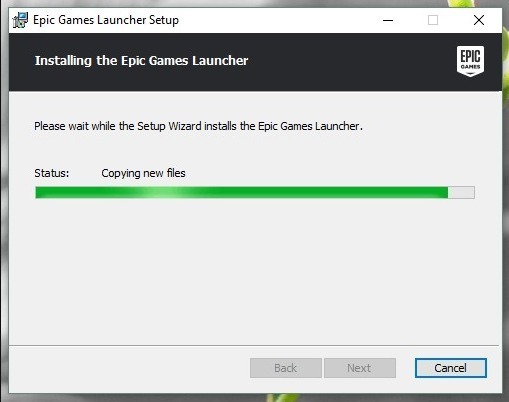Close the setup window with the X
The width and height of the screenshot is (509, 402).
479,20
